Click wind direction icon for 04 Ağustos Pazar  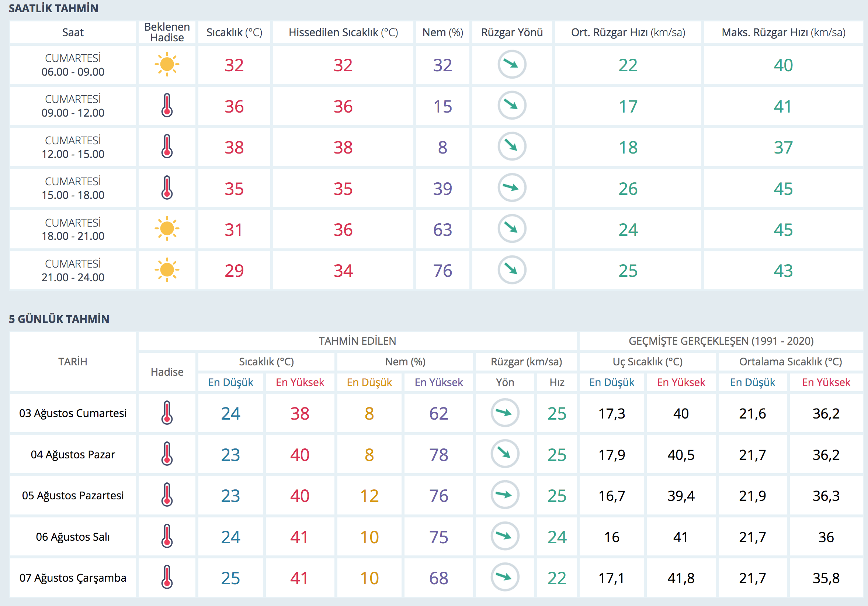click(x=505, y=454)
